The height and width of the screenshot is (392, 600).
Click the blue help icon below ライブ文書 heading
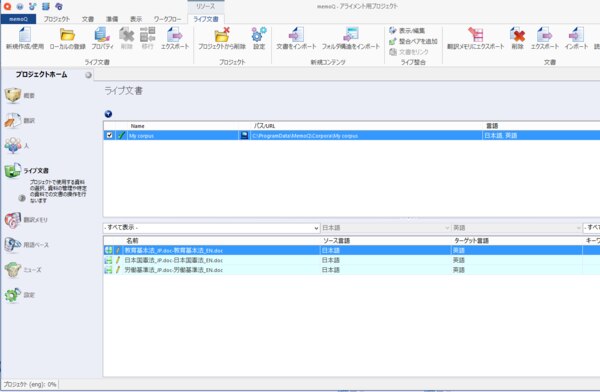(x=108, y=114)
